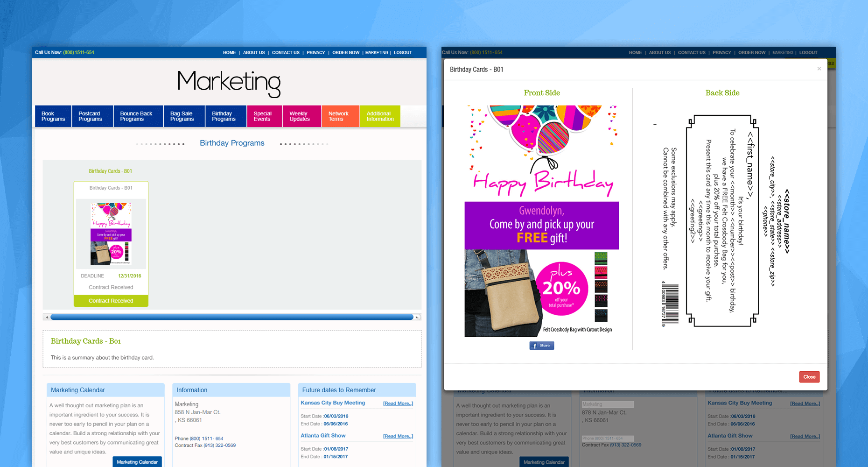The image size is (868, 467).
Task: Click deadline date 12/31/2016
Action: (x=129, y=276)
